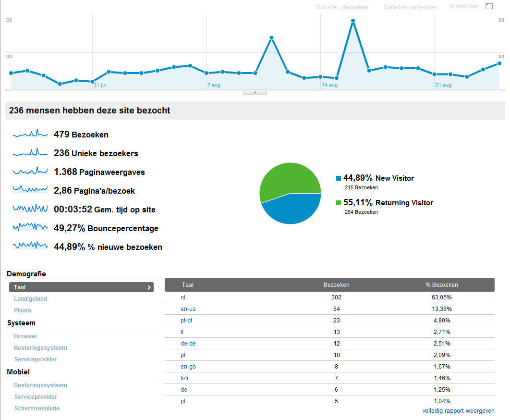
Task: Click the 14 aug. date label on chart
Action: (330, 85)
